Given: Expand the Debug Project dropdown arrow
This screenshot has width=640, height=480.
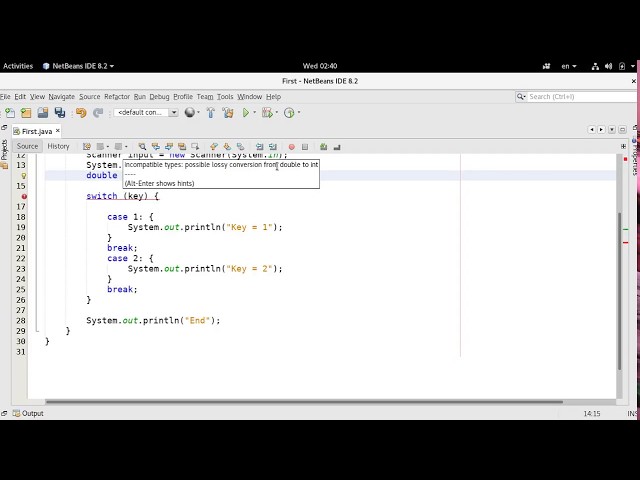Looking at the screenshot, I should click(x=277, y=113).
